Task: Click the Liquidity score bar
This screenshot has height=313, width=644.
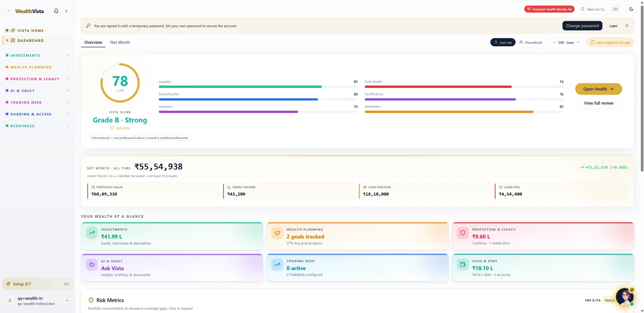Action: point(258,87)
